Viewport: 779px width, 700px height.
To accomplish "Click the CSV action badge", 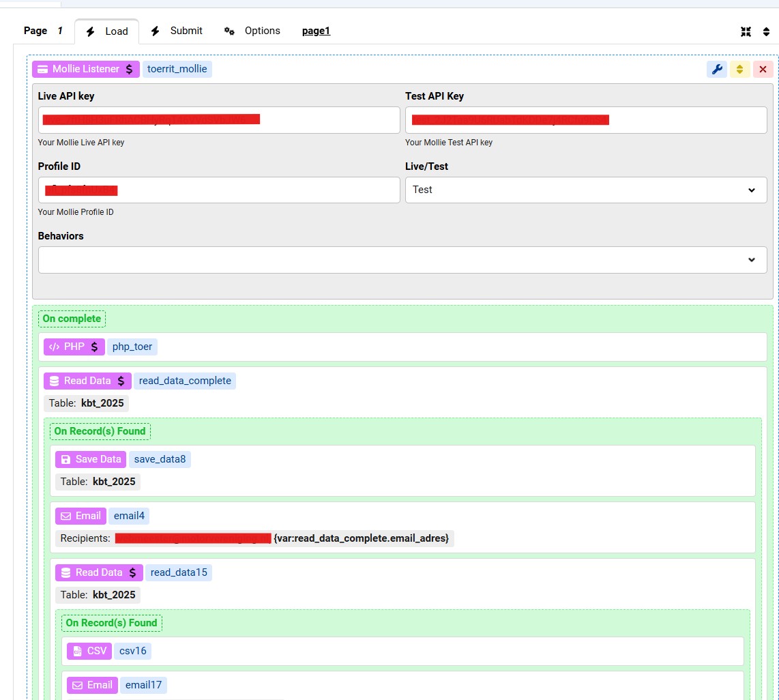I will click(89, 651).
